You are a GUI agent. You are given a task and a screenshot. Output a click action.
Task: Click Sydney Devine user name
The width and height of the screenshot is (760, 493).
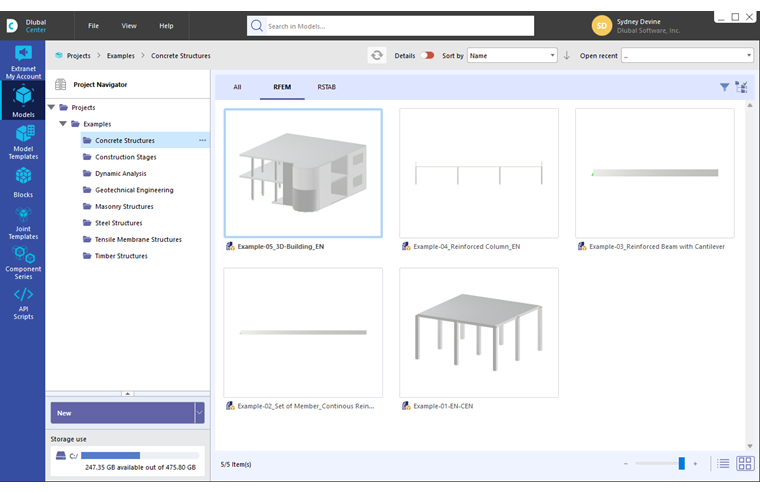[638, 21]
